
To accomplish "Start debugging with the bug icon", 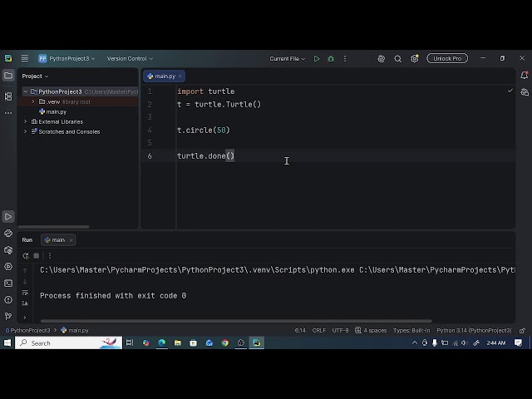I will (x=331, y=59).
